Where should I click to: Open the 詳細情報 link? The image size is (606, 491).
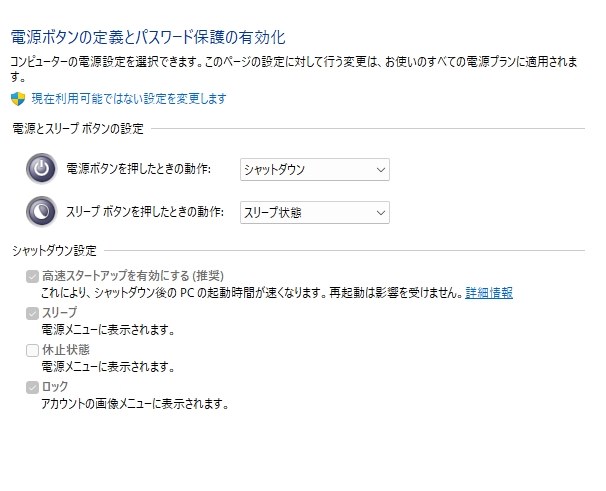(489, 293)
